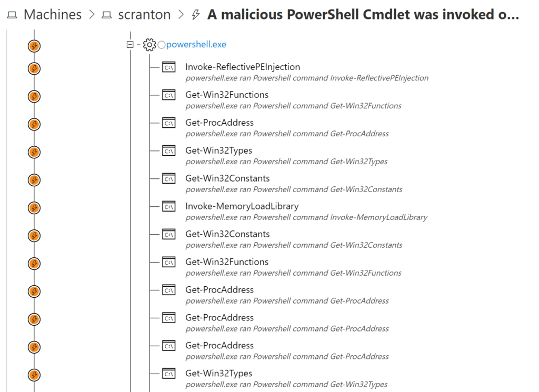Screen dimensions: 539x392
Task: Open the powershell.exe process settings gear icon
Action: [149, 45]
